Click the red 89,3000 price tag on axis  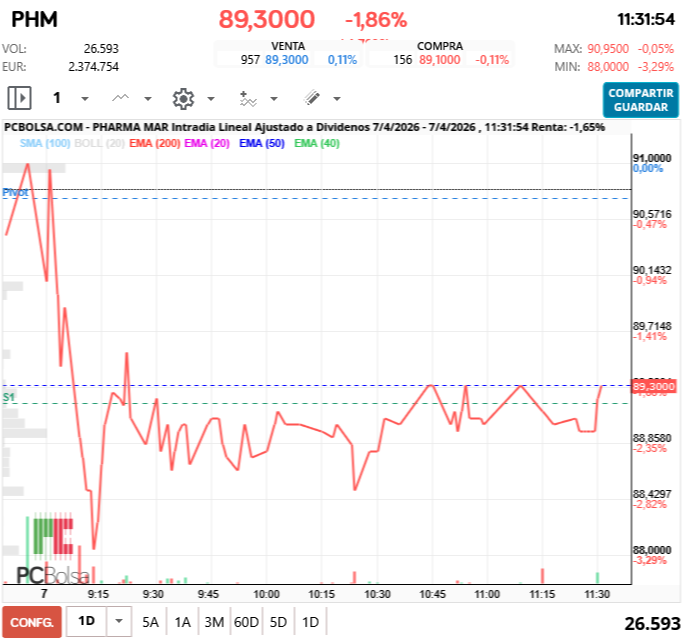653,386
